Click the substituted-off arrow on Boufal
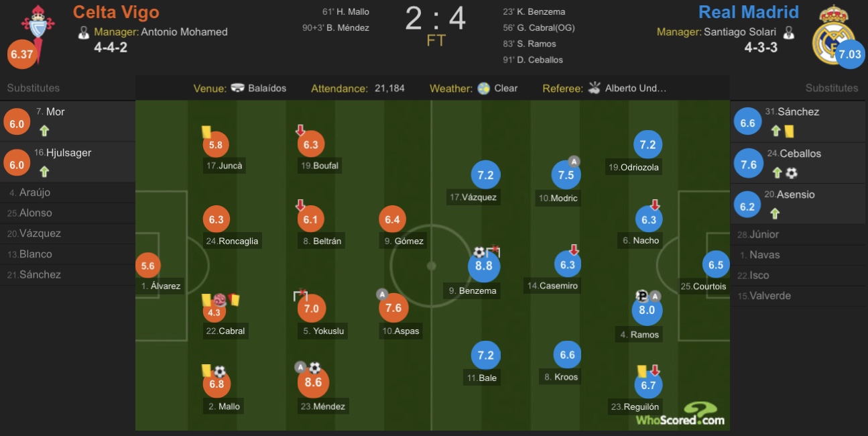Image resolution: width=868 pixels, height=436 pixels. [300, 130]
